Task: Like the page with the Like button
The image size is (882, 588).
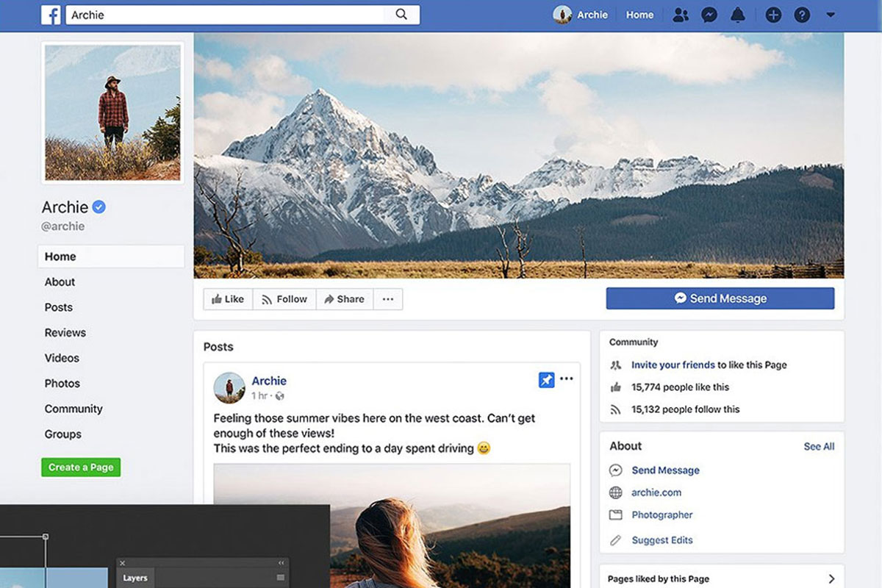Action: tap(228, 298)
